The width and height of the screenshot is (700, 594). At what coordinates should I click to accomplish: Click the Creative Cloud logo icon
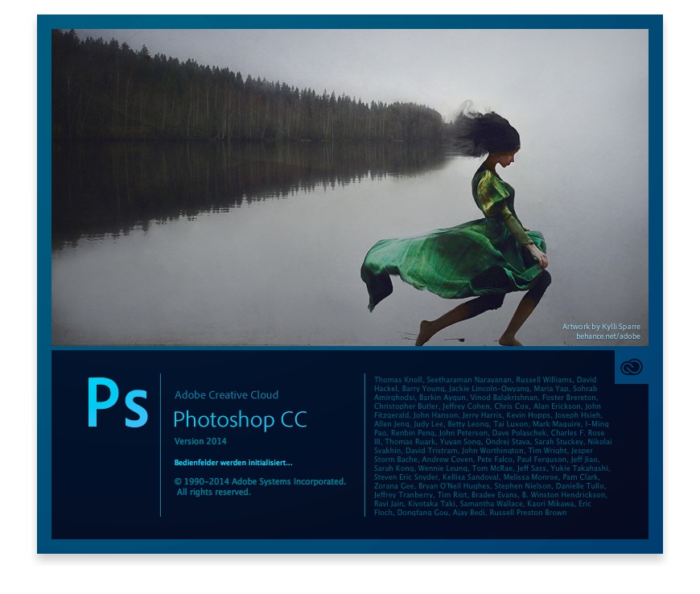point(632,367)
